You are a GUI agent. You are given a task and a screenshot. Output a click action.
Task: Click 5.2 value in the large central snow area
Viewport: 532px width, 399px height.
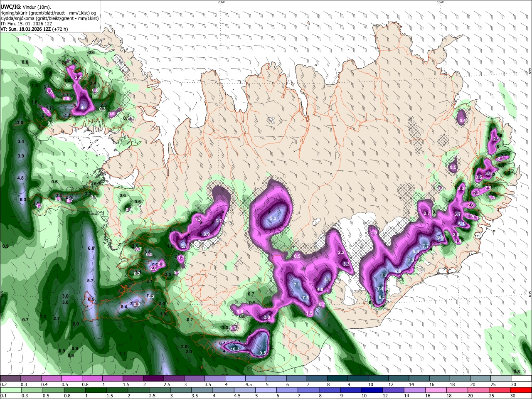tap(273, 218)
